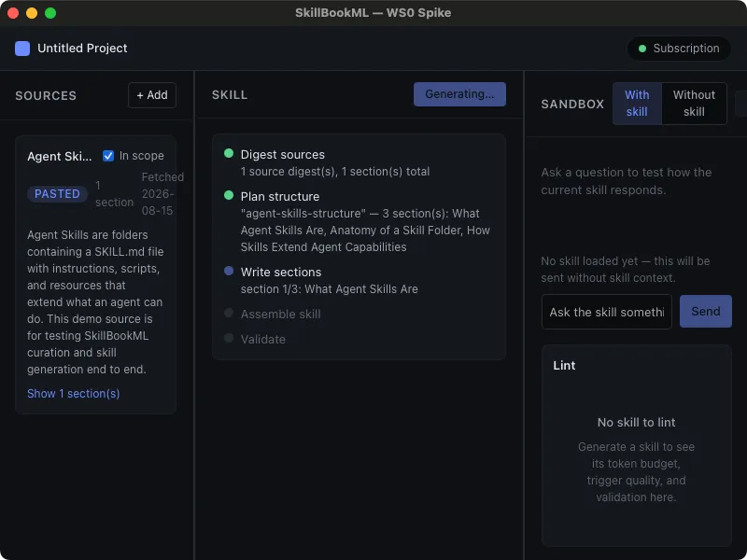Click the "No skill loaded yet" notice

(x=626, y=270)
